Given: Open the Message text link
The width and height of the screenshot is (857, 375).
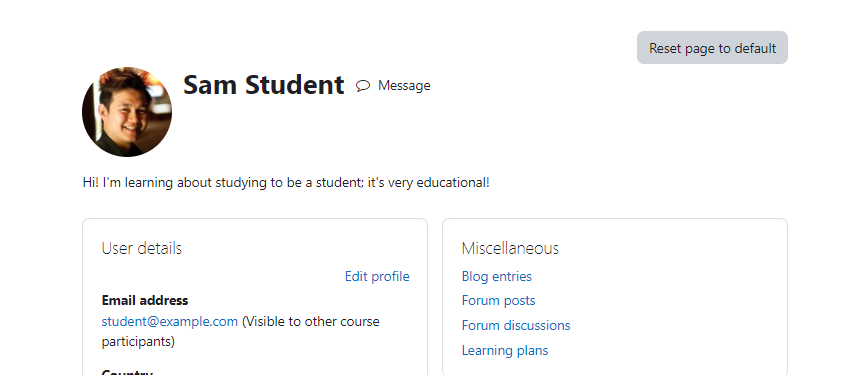Looking at the screenshot, I should [404, 86].
